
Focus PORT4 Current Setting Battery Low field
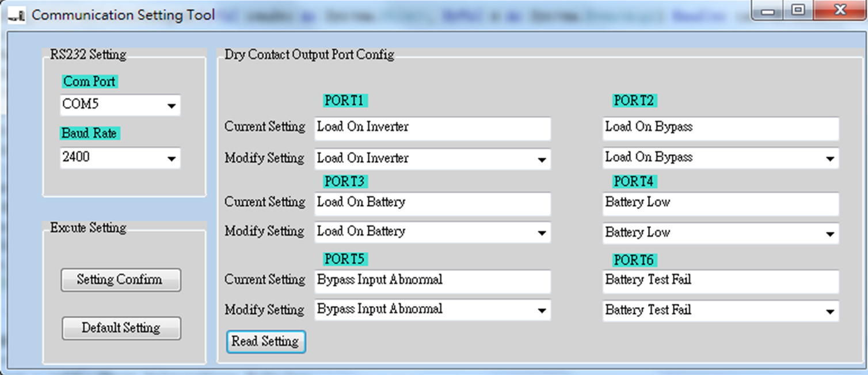coord(720,204)
